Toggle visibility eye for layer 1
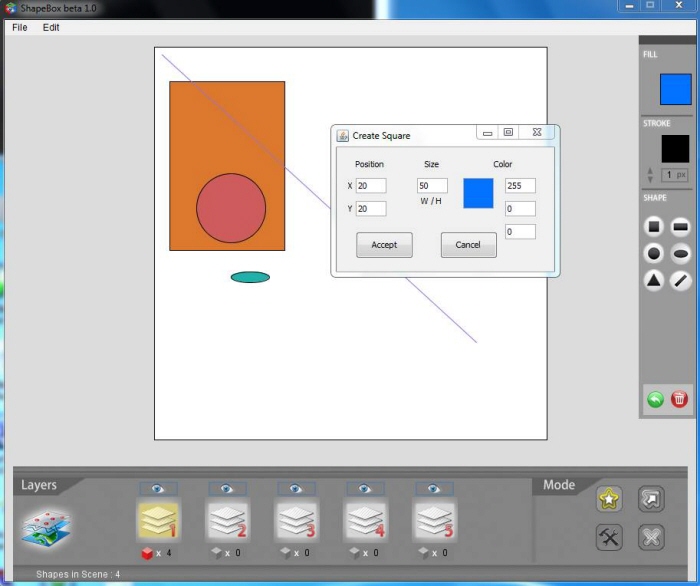This screenshot has width=700, height=586. coord(156,488)
